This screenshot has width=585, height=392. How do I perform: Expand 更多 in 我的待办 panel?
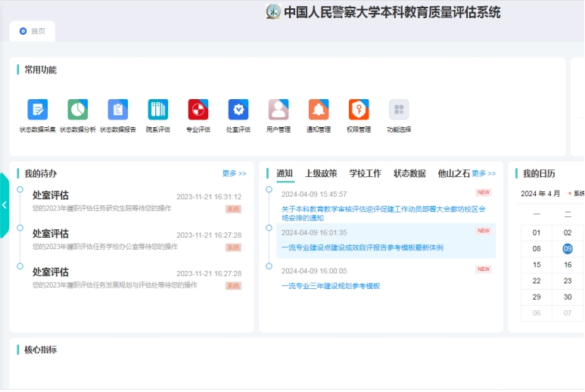click(x=234, y=173)
